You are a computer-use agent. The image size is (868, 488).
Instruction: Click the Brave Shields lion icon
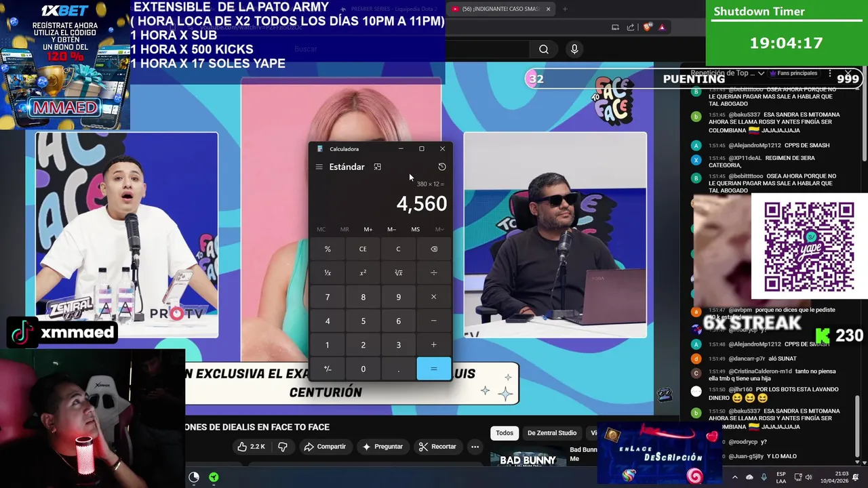[x=648, y=27]
